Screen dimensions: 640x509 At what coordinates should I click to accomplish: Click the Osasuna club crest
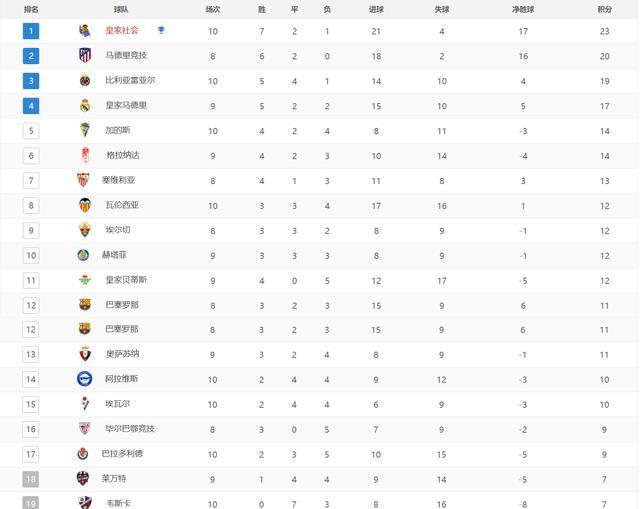(x=85, y=354)
